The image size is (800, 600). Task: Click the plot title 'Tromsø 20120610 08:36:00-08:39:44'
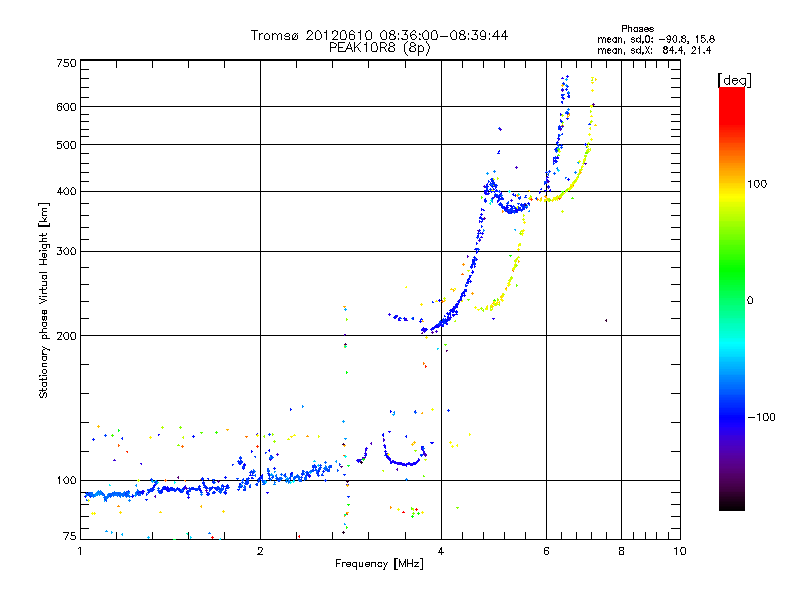pyautogui.click(x=379, y=35)
